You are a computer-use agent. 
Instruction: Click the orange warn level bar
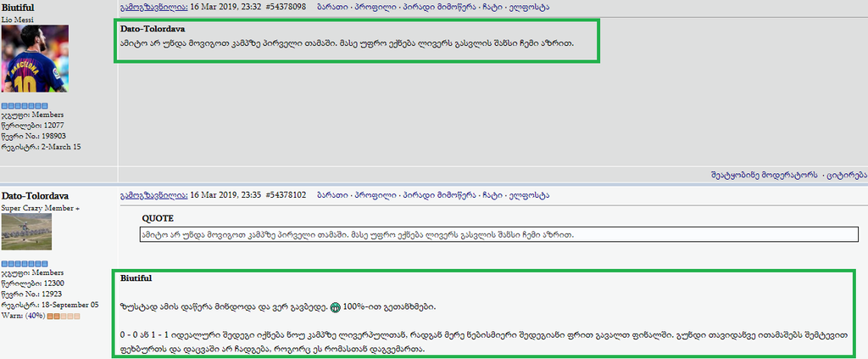(x=64, y=317)
